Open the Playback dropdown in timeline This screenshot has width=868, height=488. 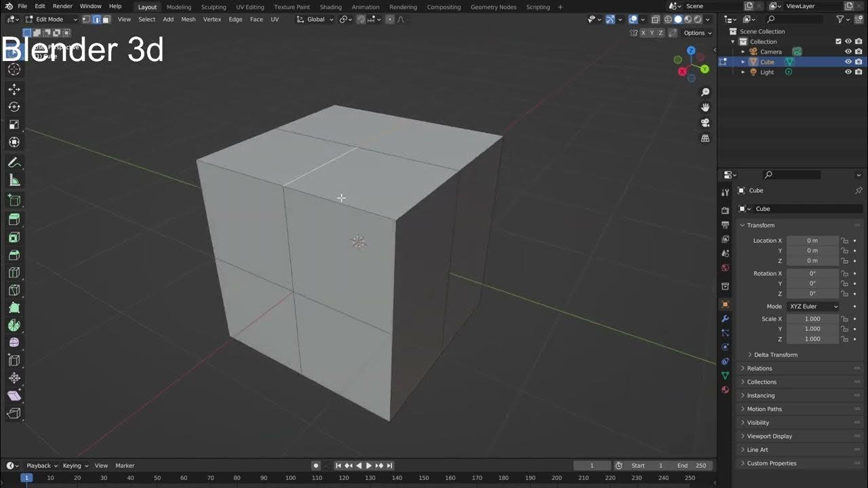41,466
